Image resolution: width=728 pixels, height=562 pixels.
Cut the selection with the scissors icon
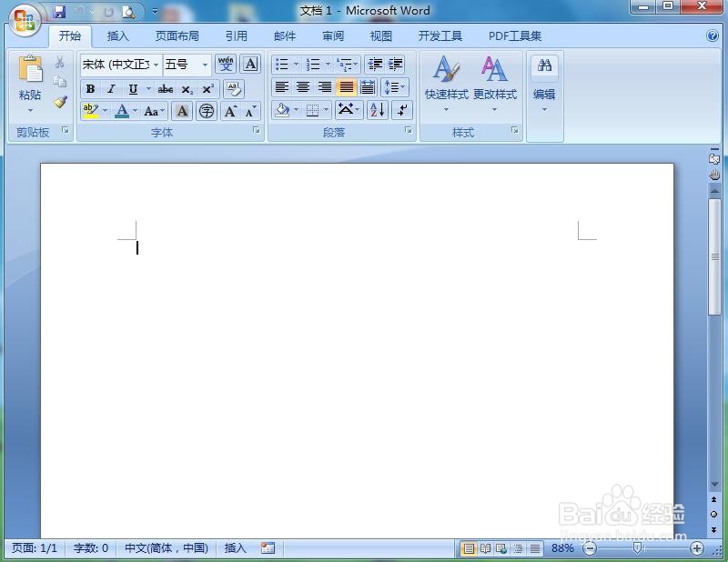[x=59, y=62]
